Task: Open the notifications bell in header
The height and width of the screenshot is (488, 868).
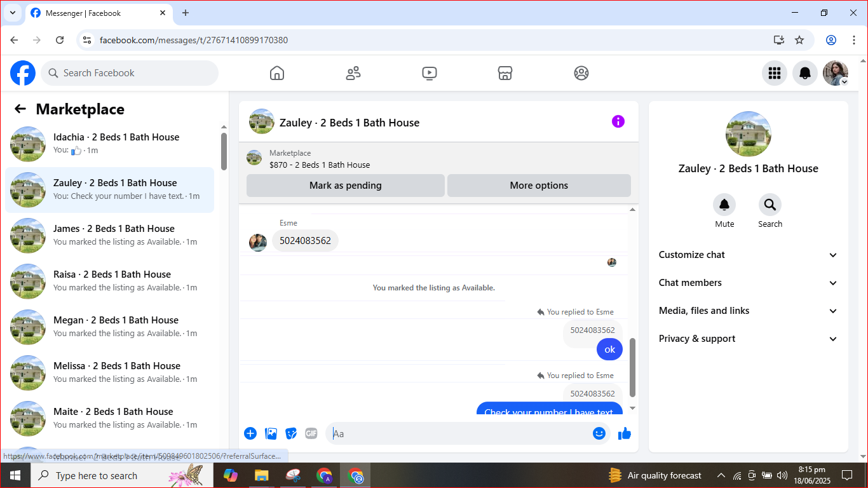Action: pyautogui.click(x=805, y=73)
